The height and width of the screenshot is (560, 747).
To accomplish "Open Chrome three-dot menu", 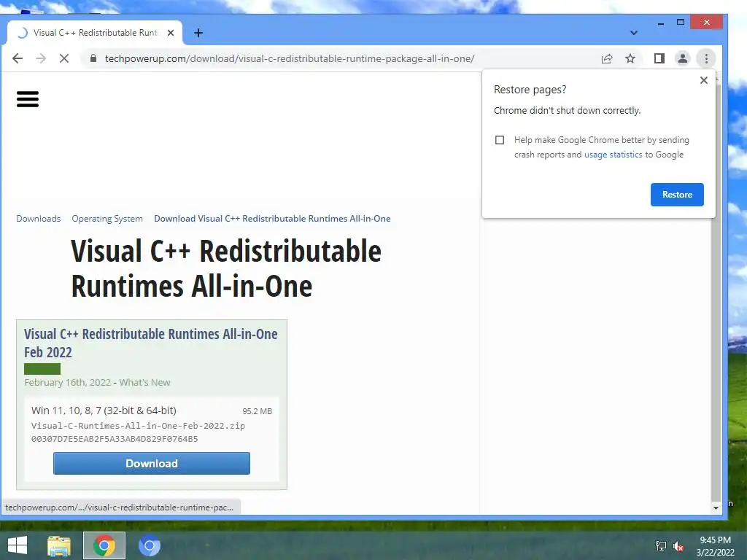I will [706, 58].
